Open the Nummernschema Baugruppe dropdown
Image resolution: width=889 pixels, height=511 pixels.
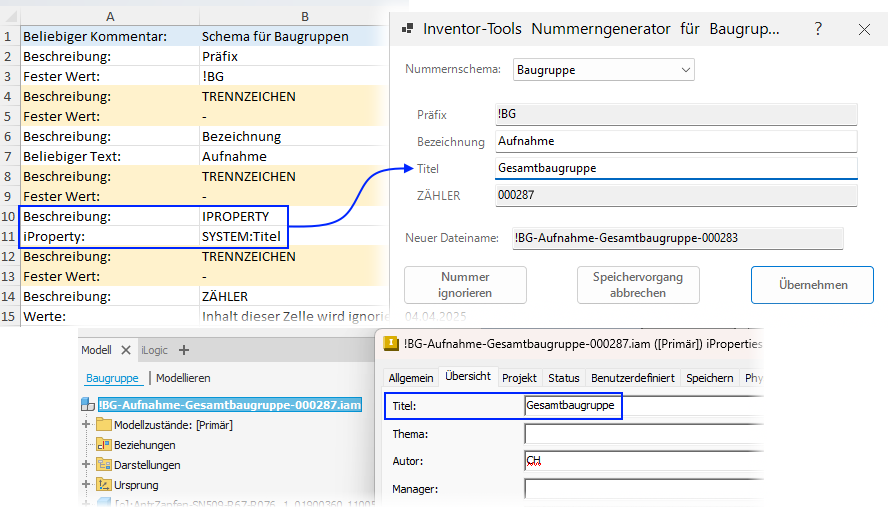603,70
